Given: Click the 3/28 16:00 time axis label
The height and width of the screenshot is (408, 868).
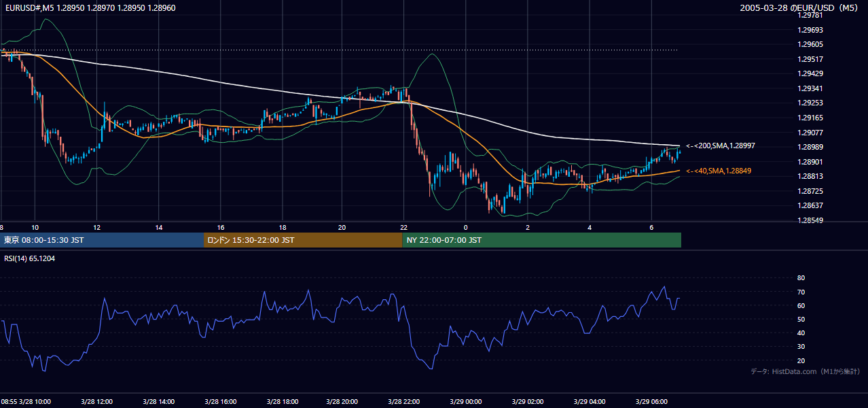Looking at the screenshot, I should pos(220,401).
